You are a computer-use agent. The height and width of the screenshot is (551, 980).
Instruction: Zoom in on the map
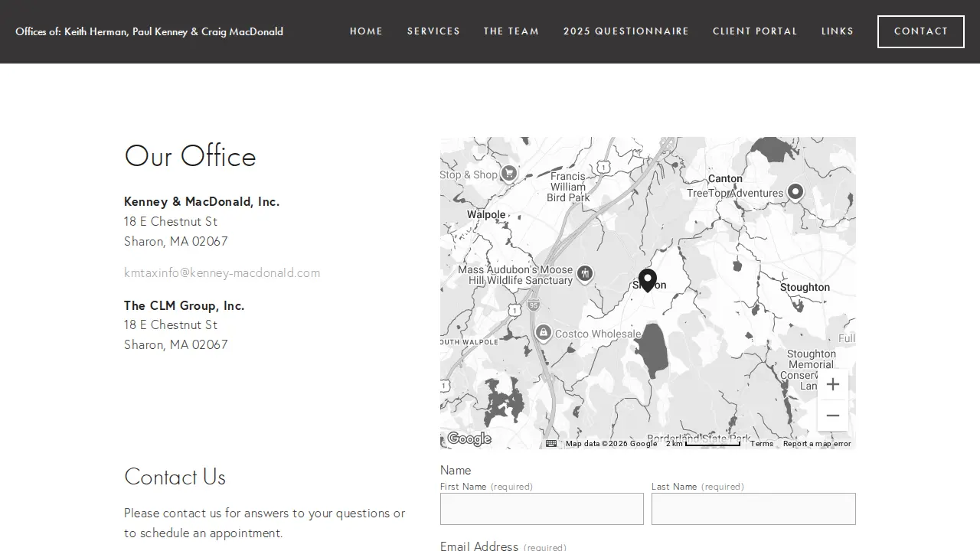(x=832, y=384)
